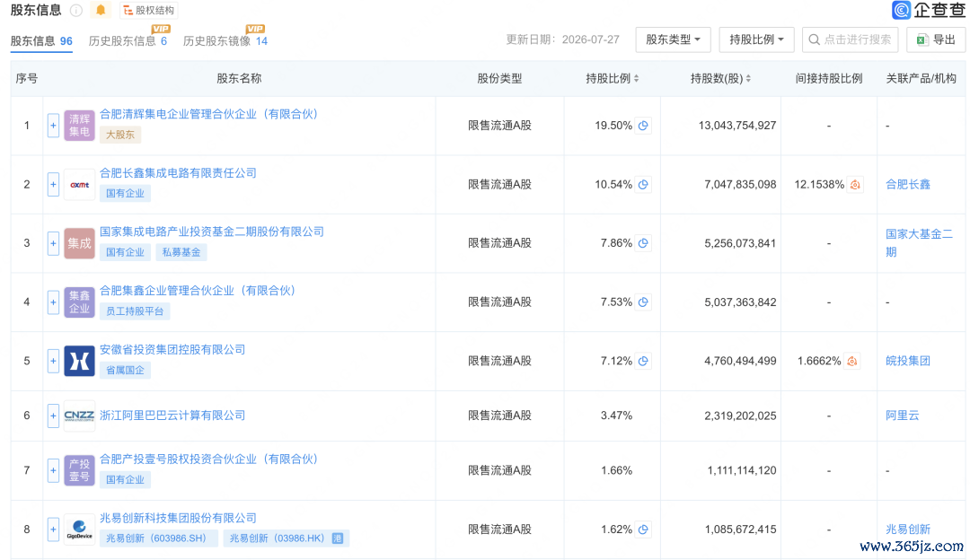
Task: Click the 员工持股平台 tag
Action: (134, 311)
